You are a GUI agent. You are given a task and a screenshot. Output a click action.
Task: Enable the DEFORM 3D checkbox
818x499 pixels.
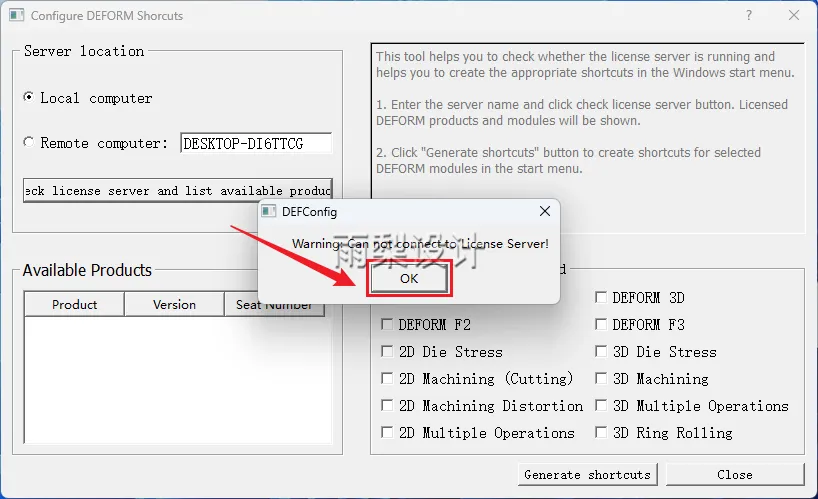coord(601,297)
